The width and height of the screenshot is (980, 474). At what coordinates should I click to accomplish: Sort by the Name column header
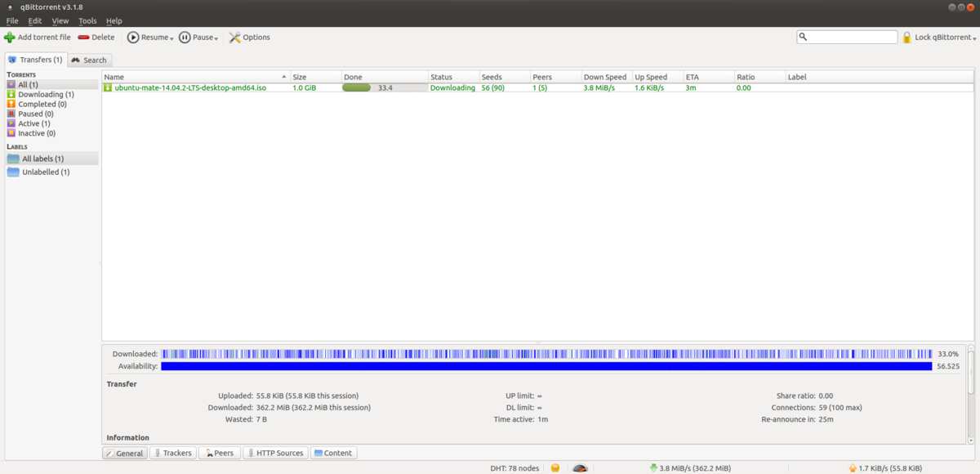click(x=196, y=77)
